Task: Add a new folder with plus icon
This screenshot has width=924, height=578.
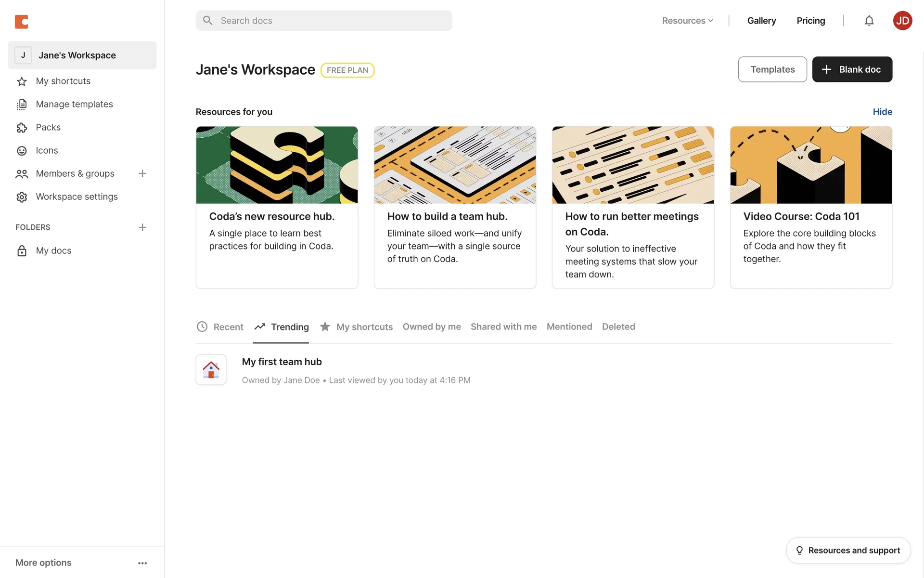Action: pos(142,227)
